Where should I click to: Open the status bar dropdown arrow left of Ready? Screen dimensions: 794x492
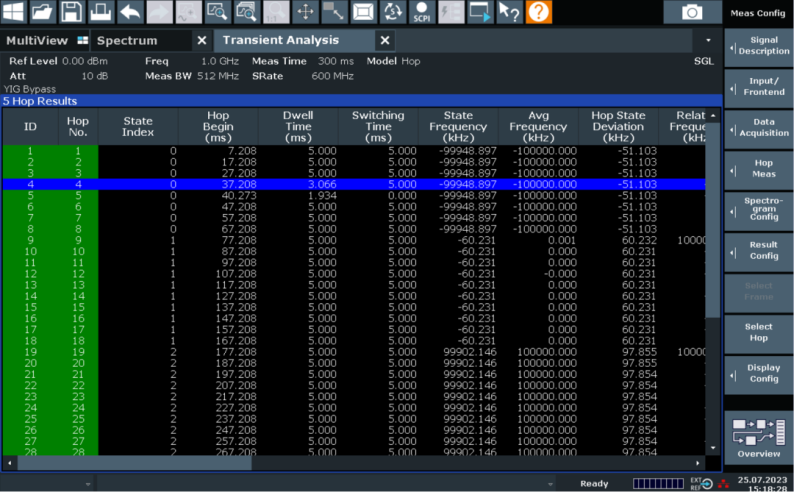[550, 484]
